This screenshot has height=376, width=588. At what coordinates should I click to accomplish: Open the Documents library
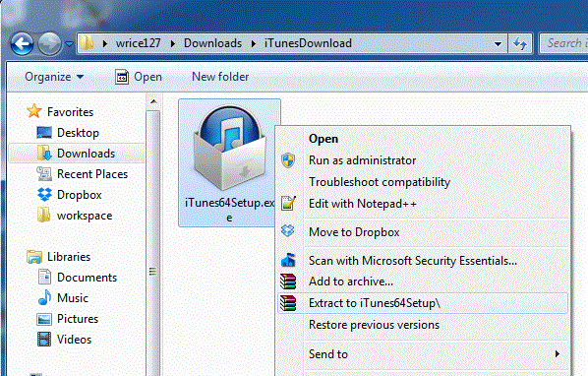(x=87, y=278)
